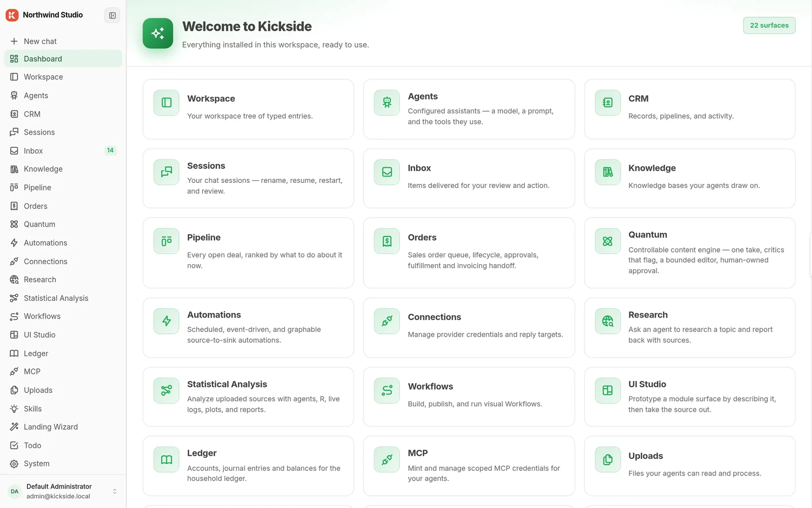
Task: Open Inbox in the sidebar
Action: pyautogui.click(x=63, y=151)
